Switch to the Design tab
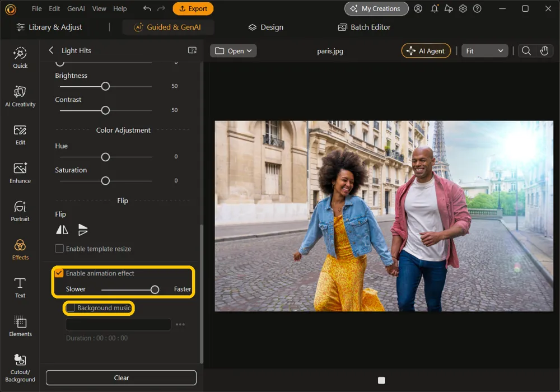Viewport: 560px width, 392px height. pyautogui.click(x=265, y=27)
